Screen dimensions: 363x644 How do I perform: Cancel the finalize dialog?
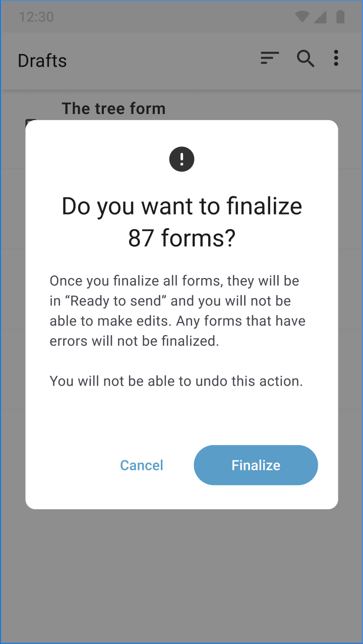click(142, 465)
